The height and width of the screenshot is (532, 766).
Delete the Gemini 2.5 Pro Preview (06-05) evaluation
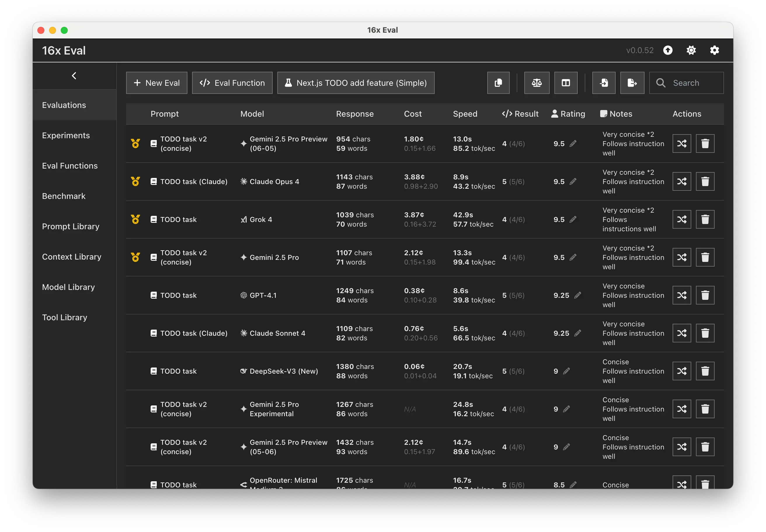pyautogui.click(x=705, y=144)
